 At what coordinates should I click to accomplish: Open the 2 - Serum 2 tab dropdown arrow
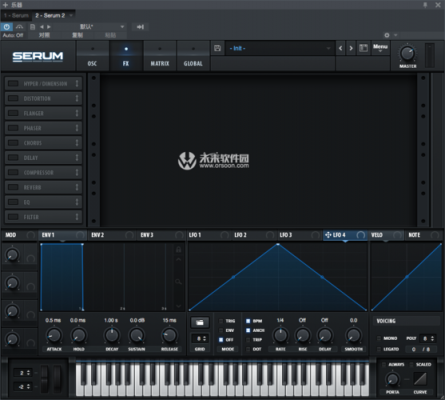(71, 15)
